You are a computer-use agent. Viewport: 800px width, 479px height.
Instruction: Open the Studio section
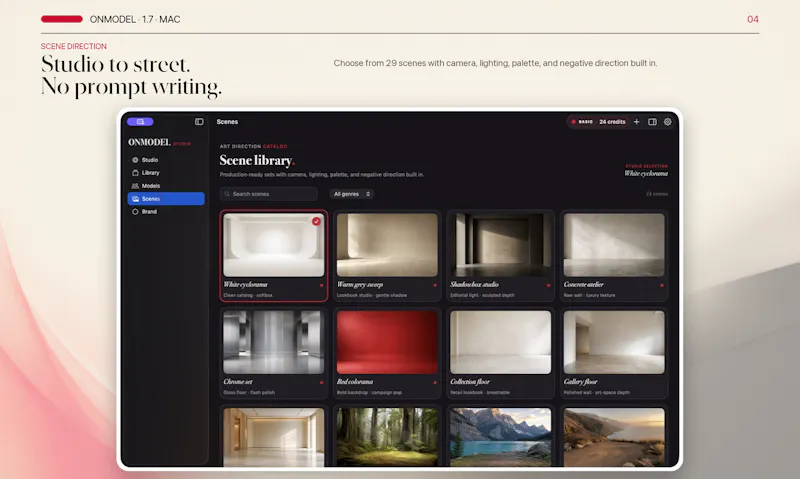166,160
